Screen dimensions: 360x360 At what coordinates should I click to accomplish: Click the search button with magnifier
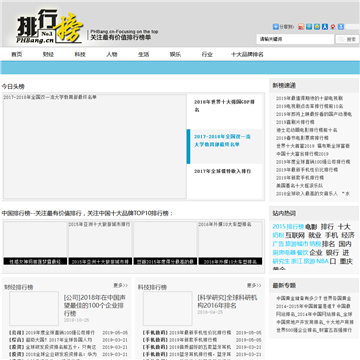tap(347, 39)
